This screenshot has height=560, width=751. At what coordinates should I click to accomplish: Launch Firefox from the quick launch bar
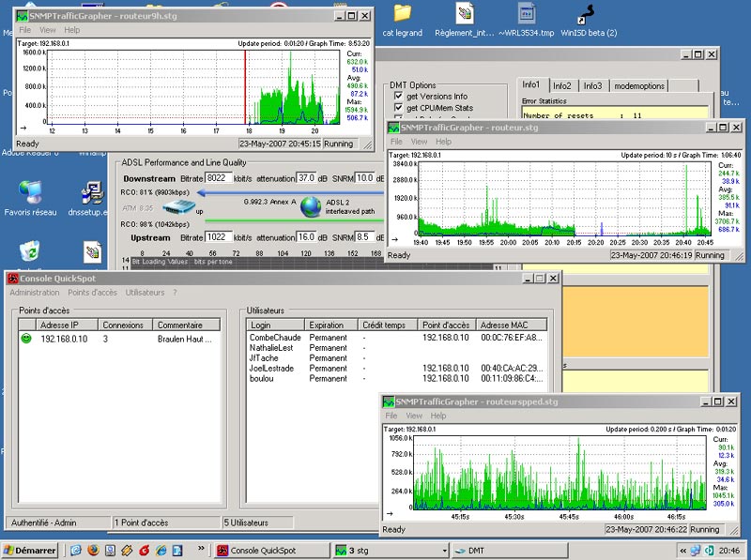(x=93, y=551)
